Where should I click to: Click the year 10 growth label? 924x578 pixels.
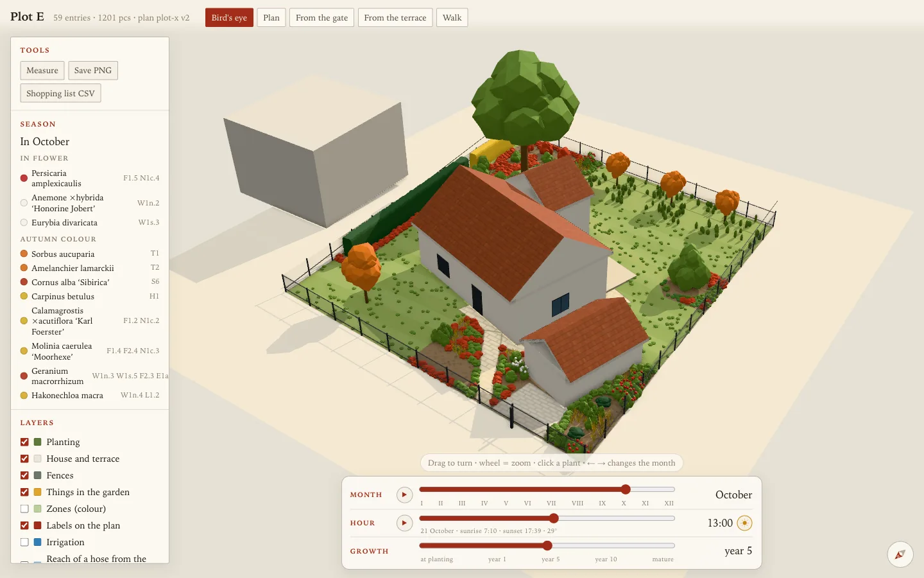click(606, 559)
